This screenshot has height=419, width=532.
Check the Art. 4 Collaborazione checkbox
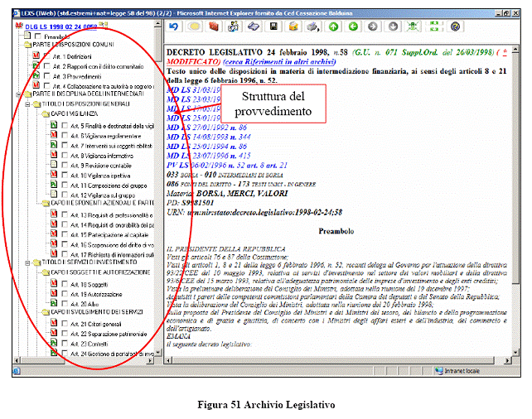(47, 86)
